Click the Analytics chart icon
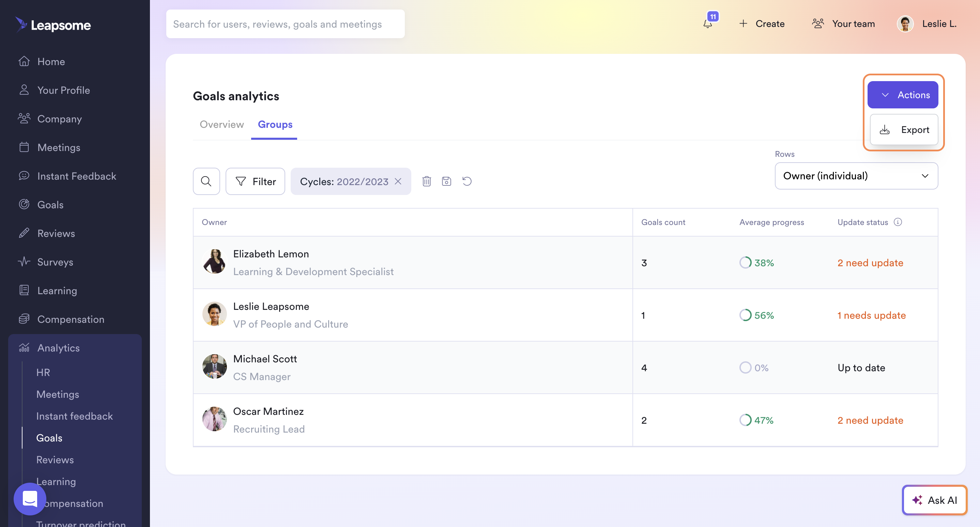Screen dimensions: 980x527 [x=24, y=347]
